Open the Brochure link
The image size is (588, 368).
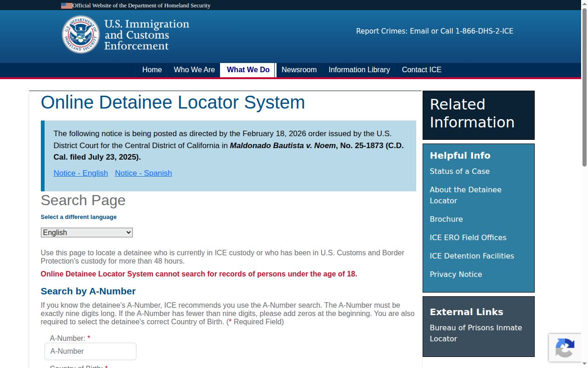(447, 219)
